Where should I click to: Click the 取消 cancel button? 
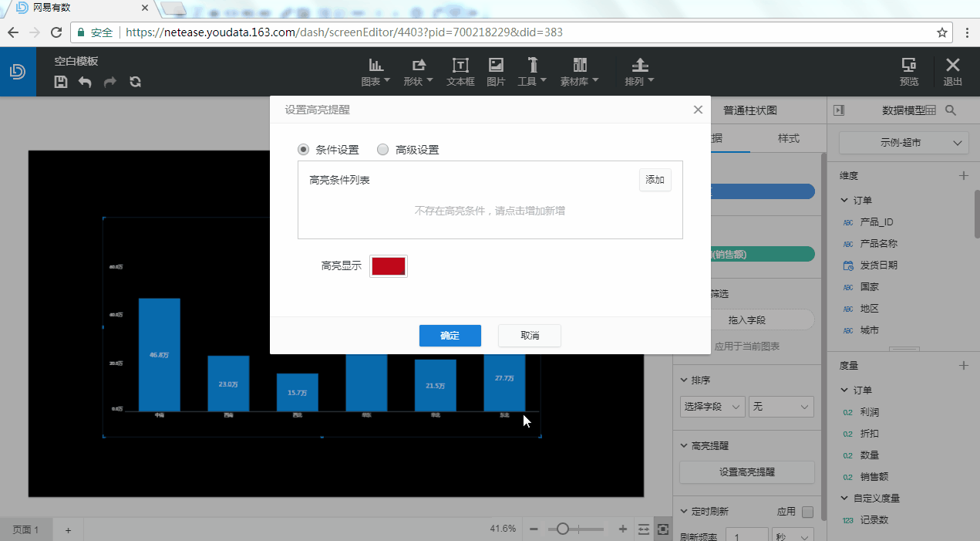point(530,336)
